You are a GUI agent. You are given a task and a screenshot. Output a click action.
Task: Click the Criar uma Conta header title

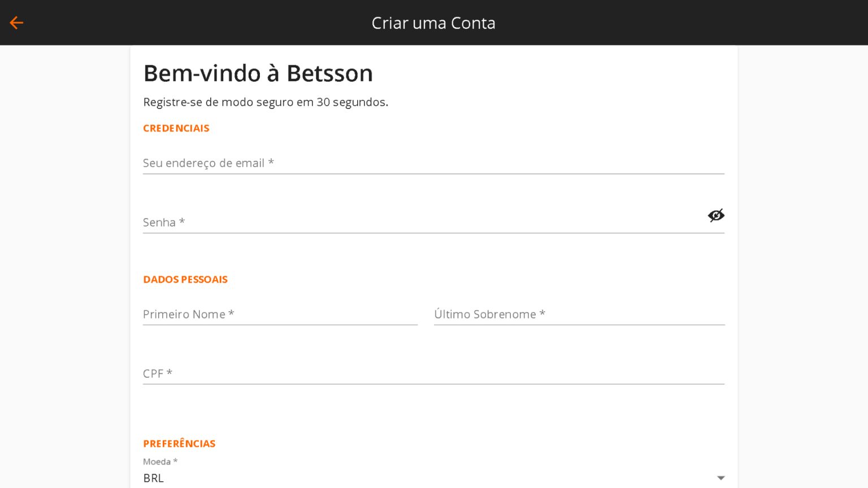click(x=433, y=23)
